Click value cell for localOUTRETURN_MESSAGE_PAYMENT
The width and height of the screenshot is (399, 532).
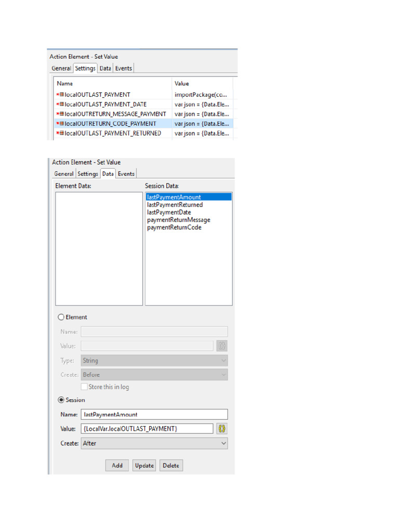click(203, 114)
